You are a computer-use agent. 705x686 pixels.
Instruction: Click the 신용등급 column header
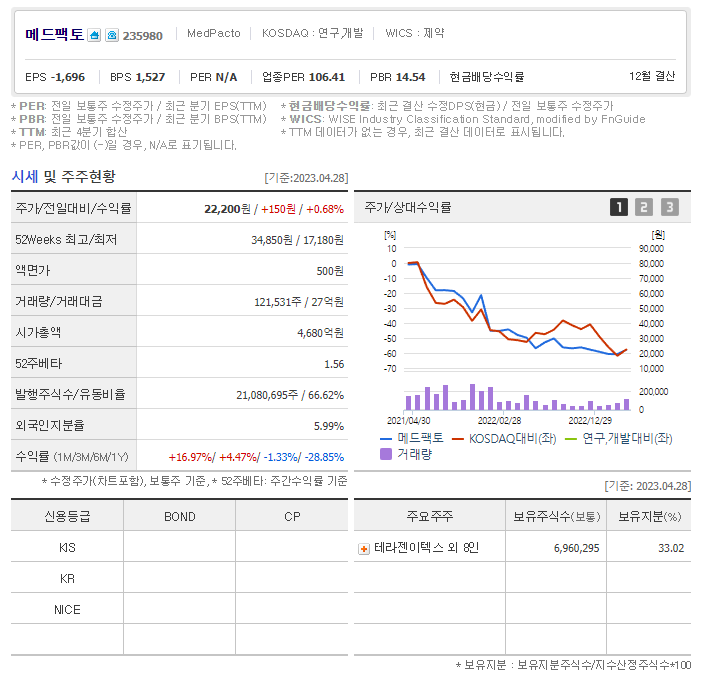pyautogui.click(x=67, y=516)
